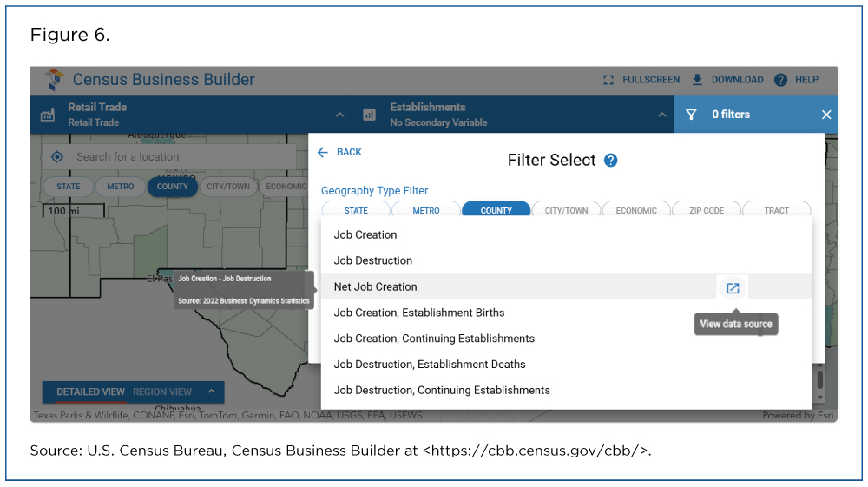Click the Search for a location field
The height and width of the screenshot is (487, 868).
pyautogui.click(x=174, y=157)
